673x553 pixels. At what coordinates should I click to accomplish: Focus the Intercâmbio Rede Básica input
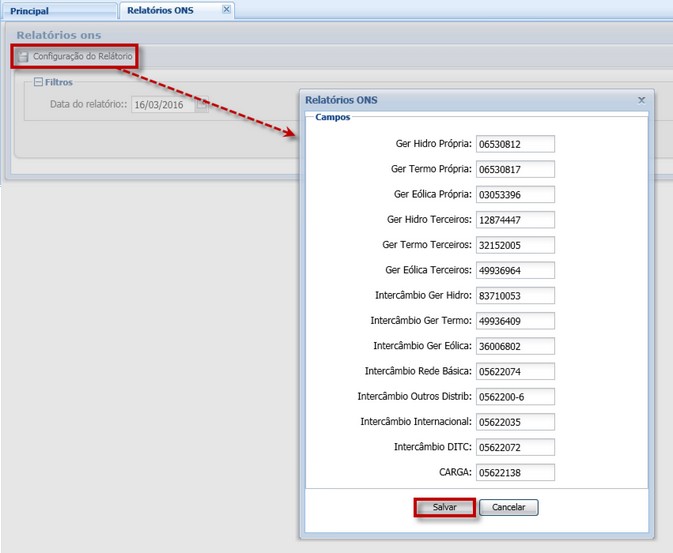[x=515, y=371]
